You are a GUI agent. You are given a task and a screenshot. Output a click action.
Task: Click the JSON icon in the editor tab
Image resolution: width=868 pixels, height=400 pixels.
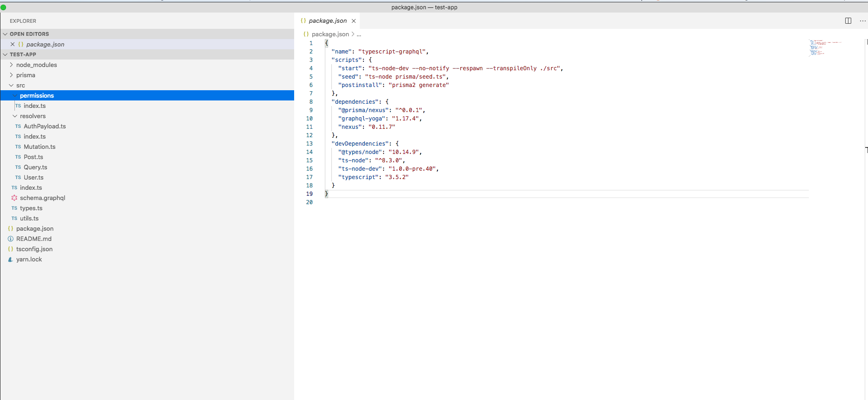tap(303, 21)
